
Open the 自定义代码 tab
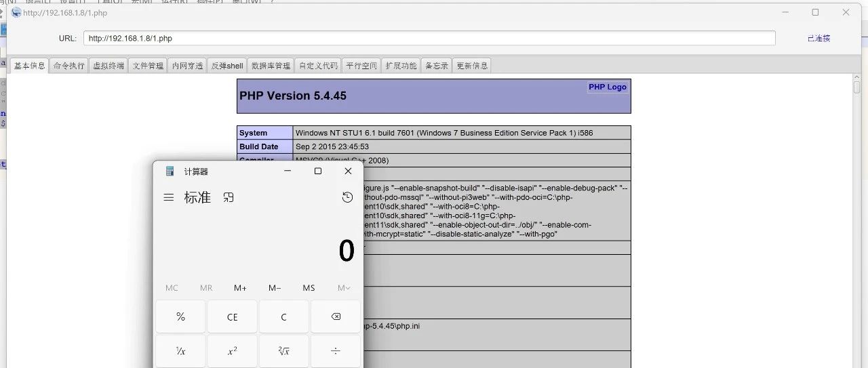pyautogui.click(x=318, y=66)
